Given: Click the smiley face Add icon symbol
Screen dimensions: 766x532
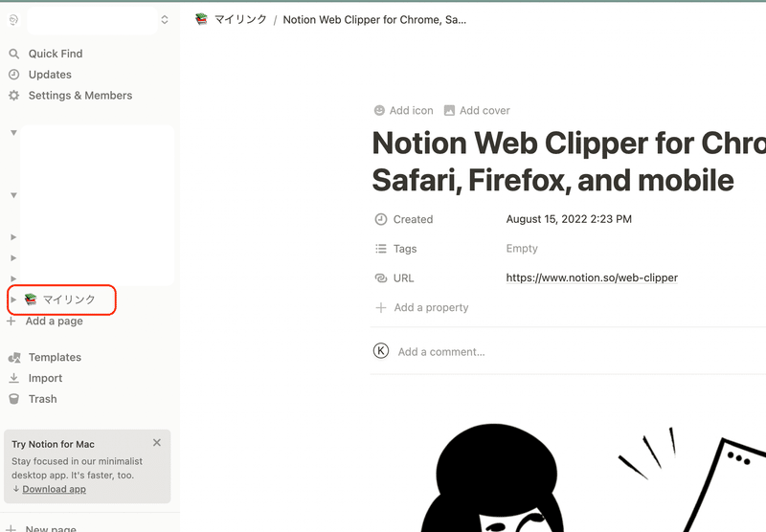Looking at the screenshot, I should pos(379,111).
